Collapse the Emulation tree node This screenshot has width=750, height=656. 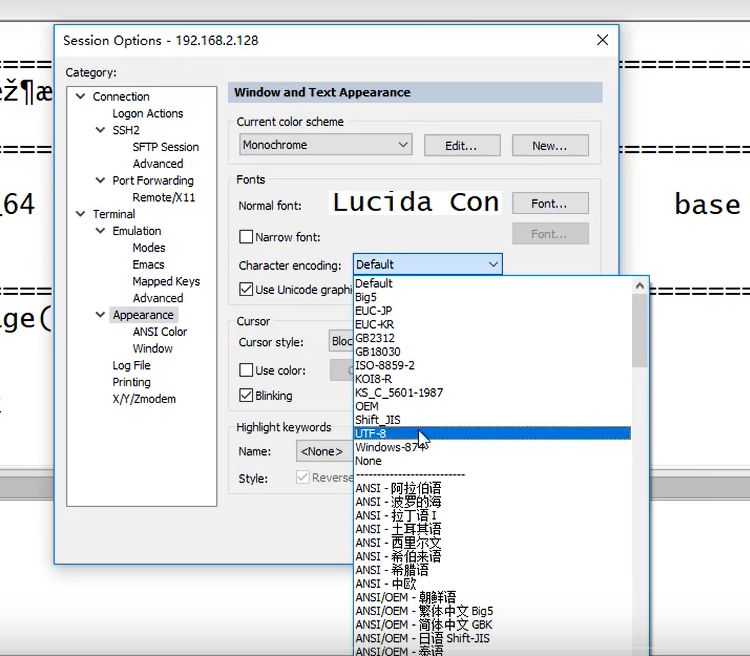(x=100, y=231)
